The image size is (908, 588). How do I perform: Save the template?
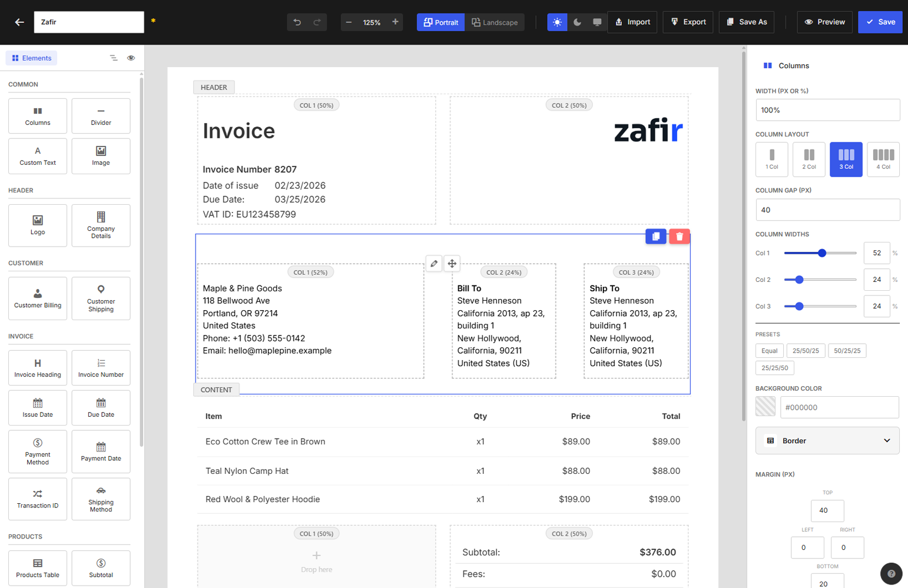(880, 22)
